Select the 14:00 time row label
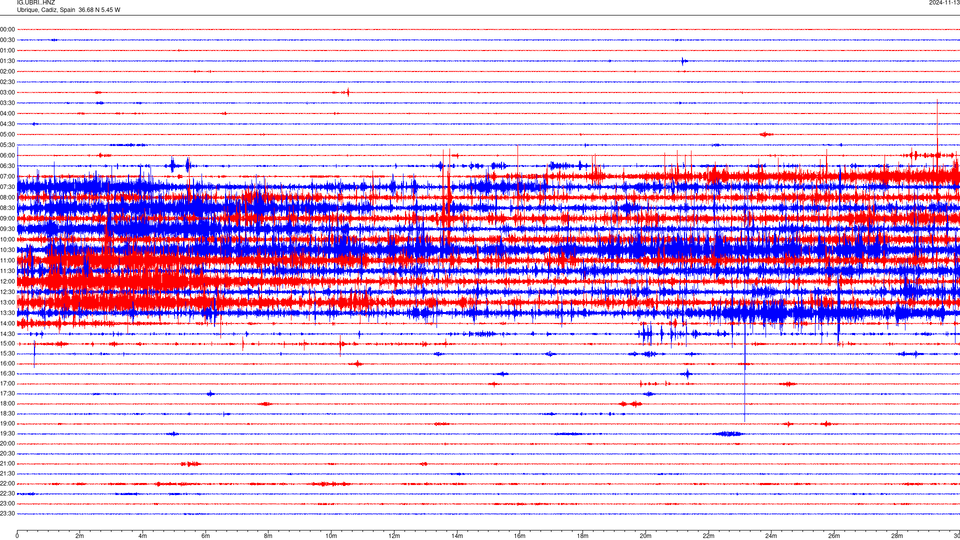Screen dimensions: 960x540 click(x=7, y=323)
